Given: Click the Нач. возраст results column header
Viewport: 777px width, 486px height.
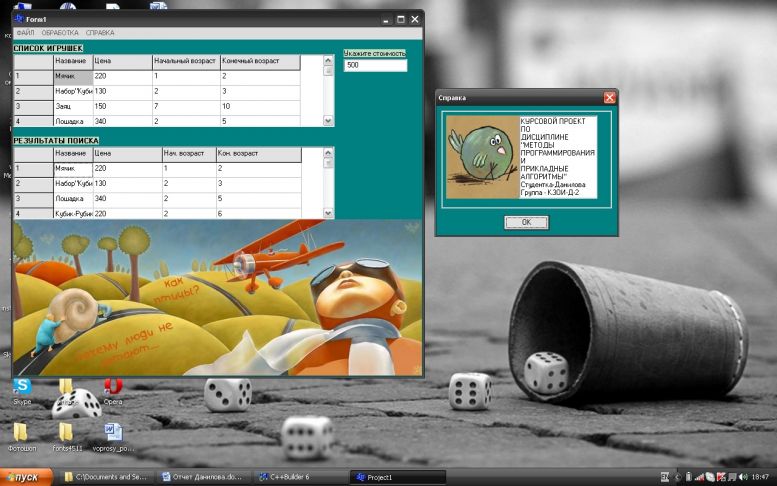Looking at the screenshot, I should pos(189,154).
